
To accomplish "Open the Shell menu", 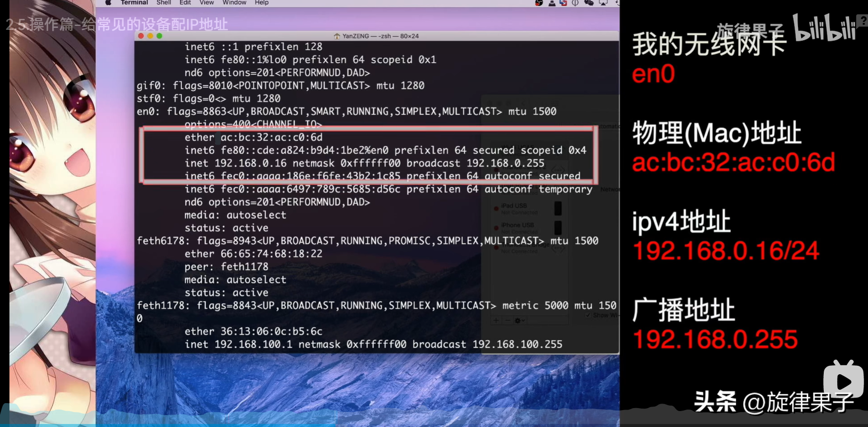I will pos(164,3).
